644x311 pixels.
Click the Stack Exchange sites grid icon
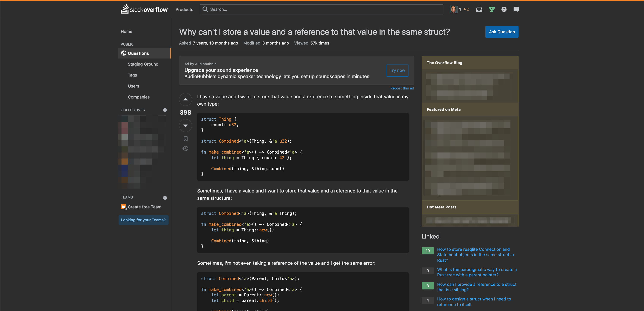pyautogui.click(x=517, y=9)
